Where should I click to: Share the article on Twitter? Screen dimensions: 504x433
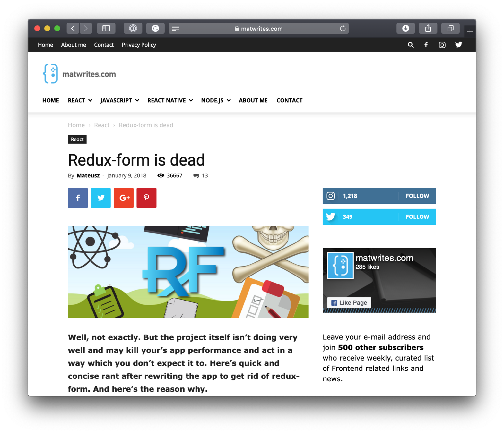click(x=101, y=198)
